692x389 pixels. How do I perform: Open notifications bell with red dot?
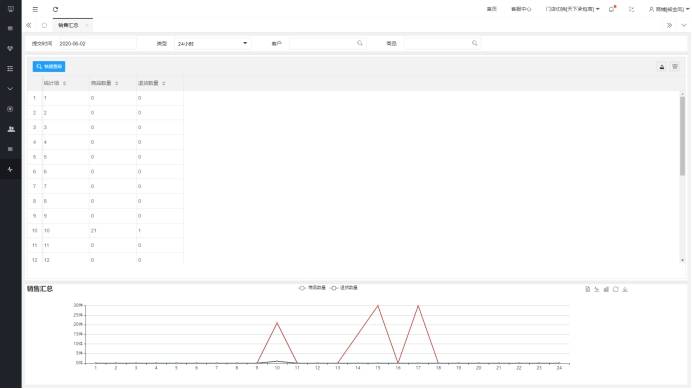(x=612, y=9)
